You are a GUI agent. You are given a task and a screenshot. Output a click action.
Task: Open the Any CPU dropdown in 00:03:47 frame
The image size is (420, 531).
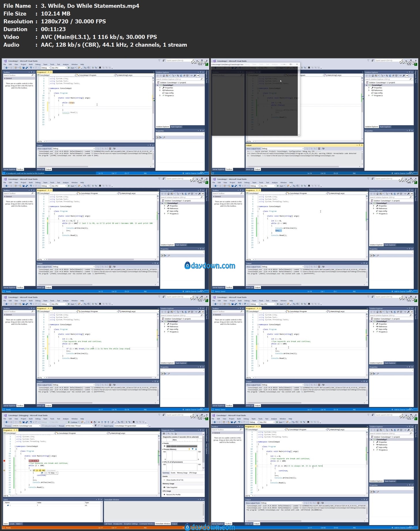(59, 186)
